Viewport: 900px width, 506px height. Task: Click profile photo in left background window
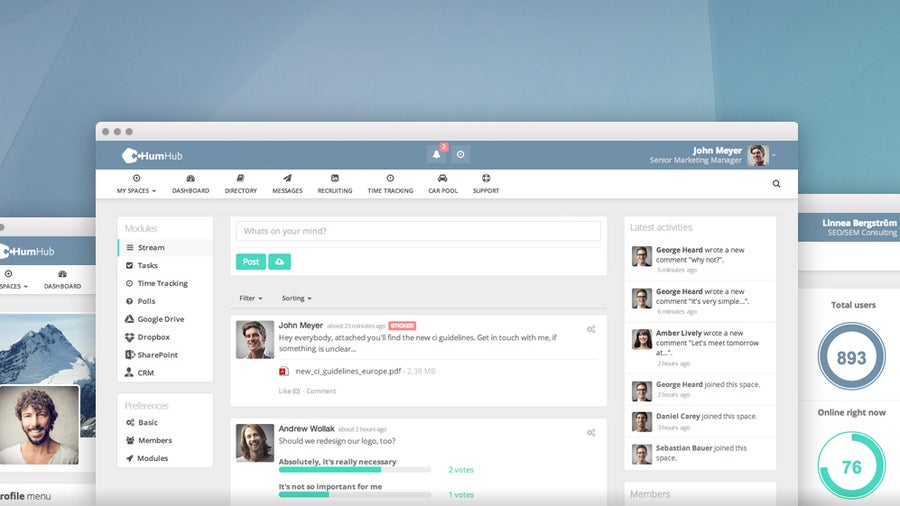coord(39,425)
